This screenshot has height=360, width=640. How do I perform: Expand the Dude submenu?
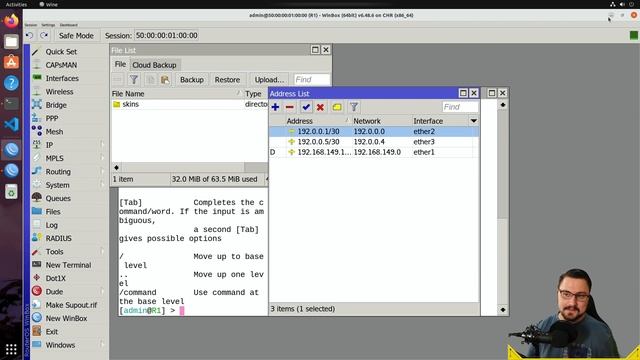[54, 292]
